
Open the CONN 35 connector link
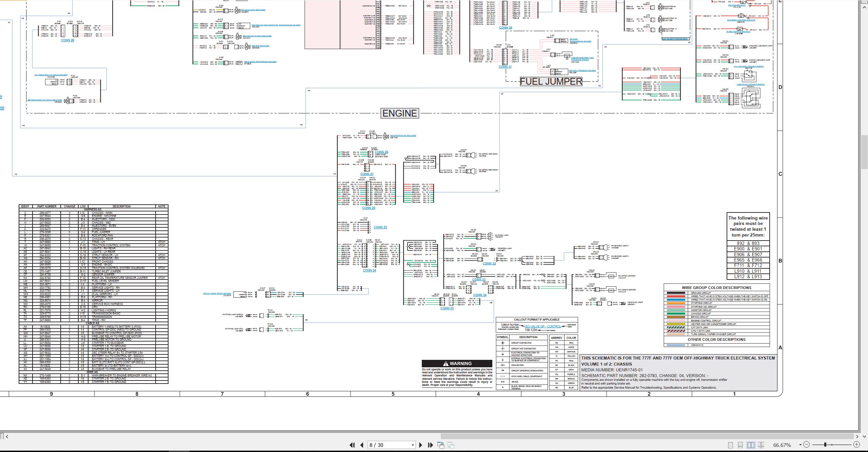click(x=447, y=308)
